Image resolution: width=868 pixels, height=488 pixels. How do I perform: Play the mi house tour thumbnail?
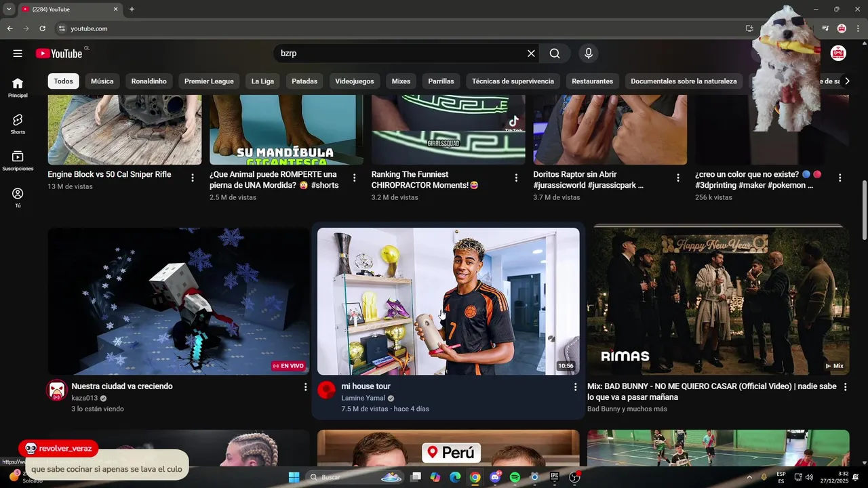coord(448,301)
